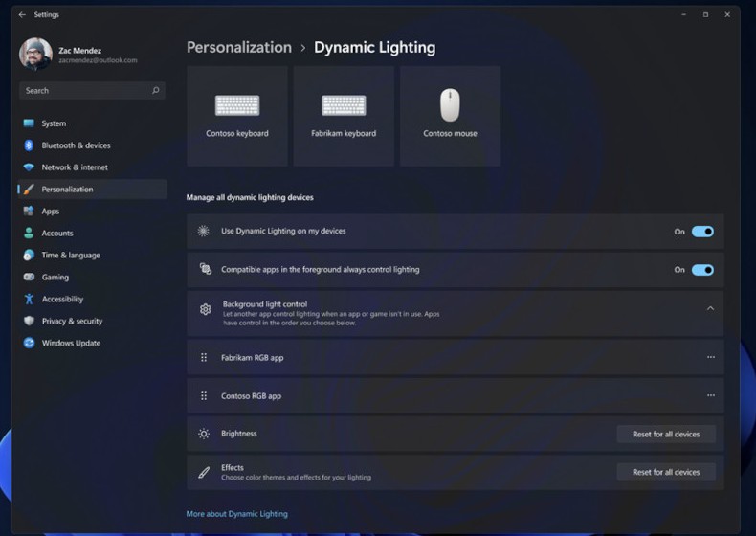The height and width of the screenshot is (536, 756).
Task: Go to Gaming settings
Action: point(92,277)
